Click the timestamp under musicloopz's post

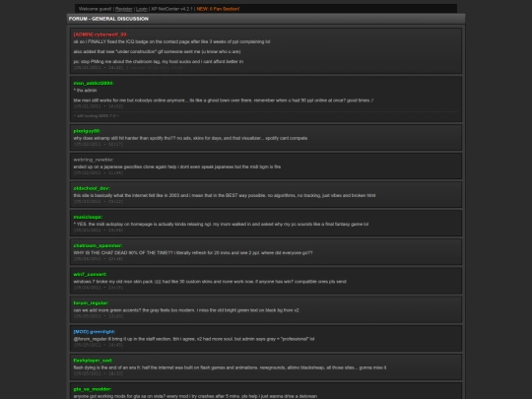click(99, 231)
